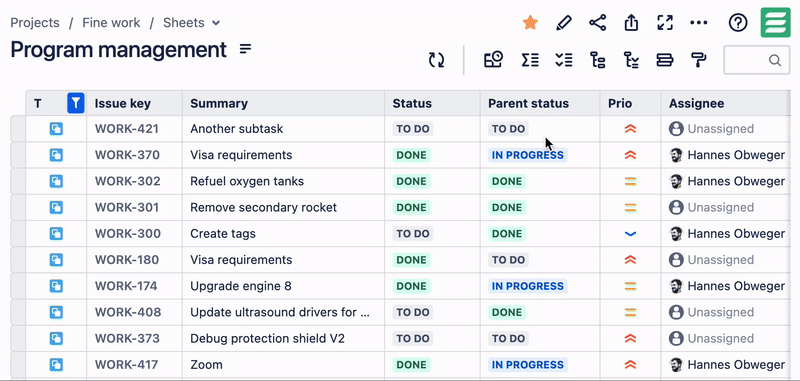Screen dimensions: 800x381
Task: Click IN PROGRESS parent status of WORK-370
Action: pos(528,155)
